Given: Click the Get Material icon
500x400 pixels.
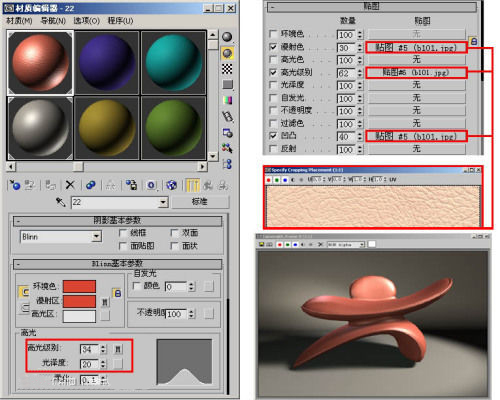Looking at the screenshot, I should 15,185.
